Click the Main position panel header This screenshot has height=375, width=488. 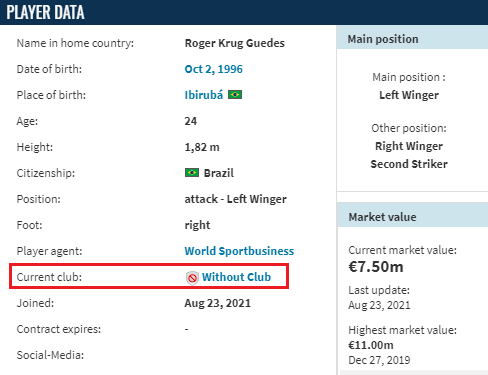click(x=412, y=39)
